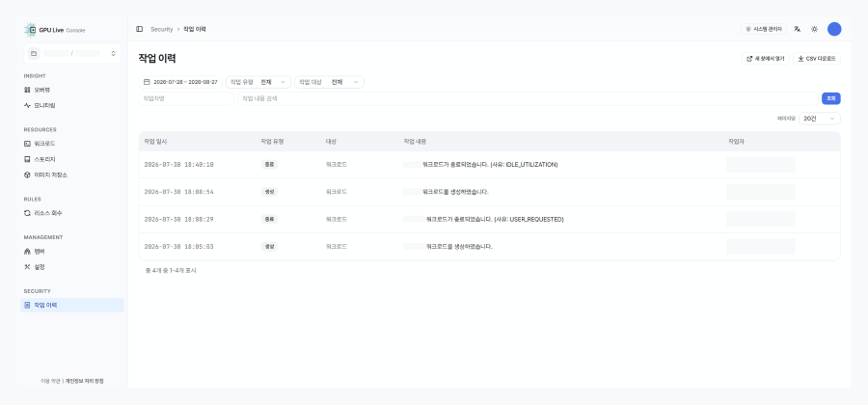
Task: Click the 이미지 저장소 cube icon
Action: (27, 175)
